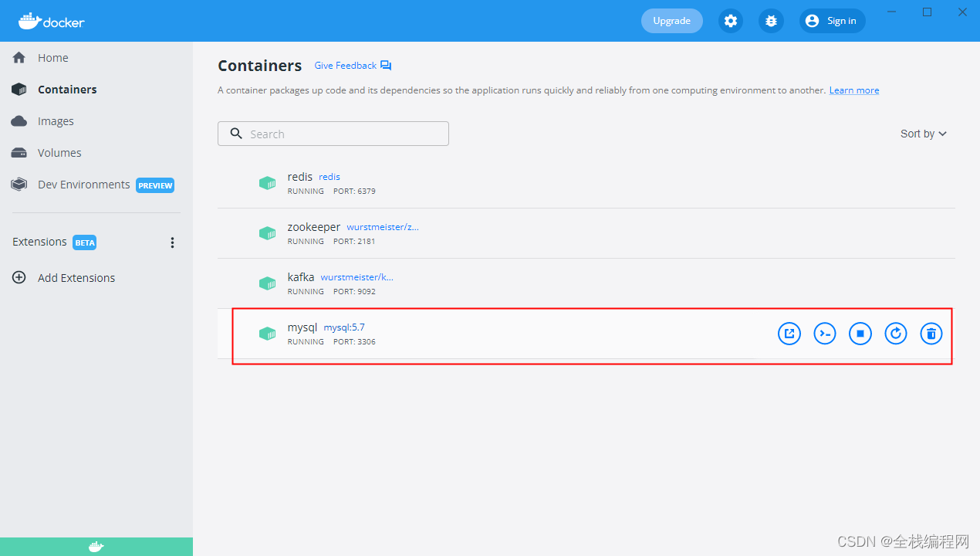Click the BETA badge

pyautogui.click(x=85, y=242)
